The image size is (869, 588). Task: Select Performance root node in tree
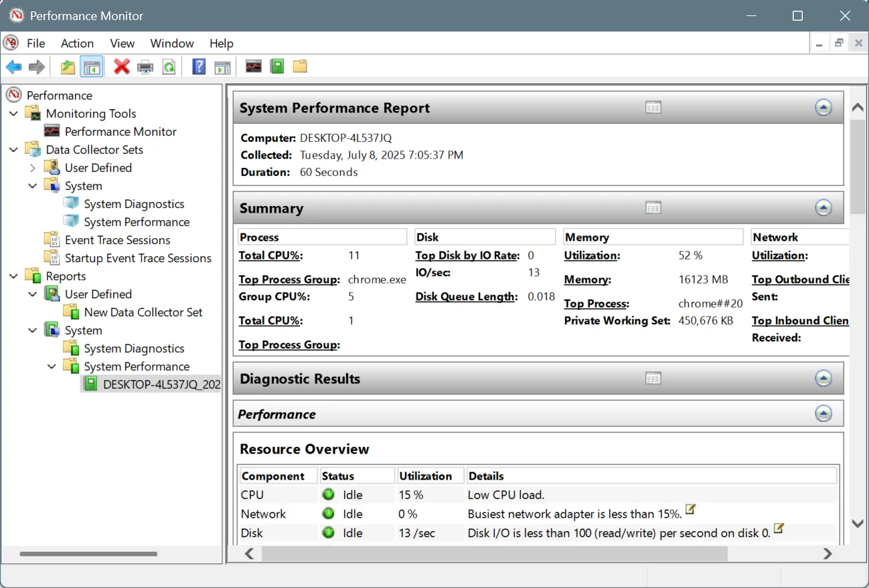60,96
